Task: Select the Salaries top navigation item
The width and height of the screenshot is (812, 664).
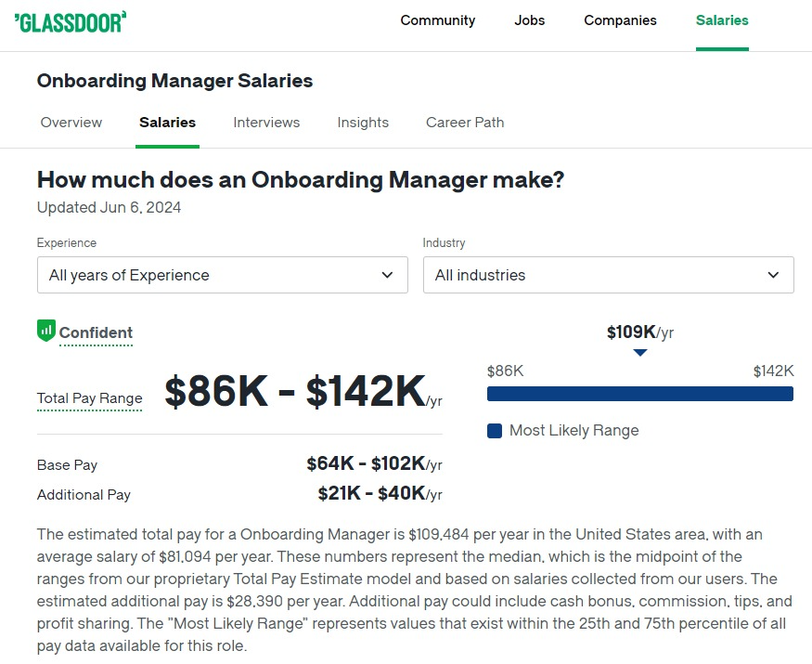Action: pyautogui.click(x=722, y=20)
